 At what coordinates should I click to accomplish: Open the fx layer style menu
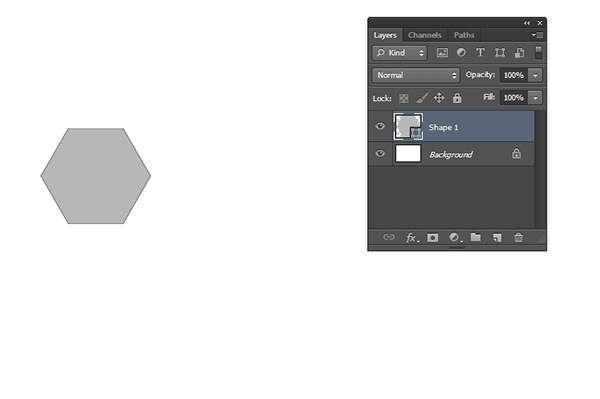click(412, 238)
